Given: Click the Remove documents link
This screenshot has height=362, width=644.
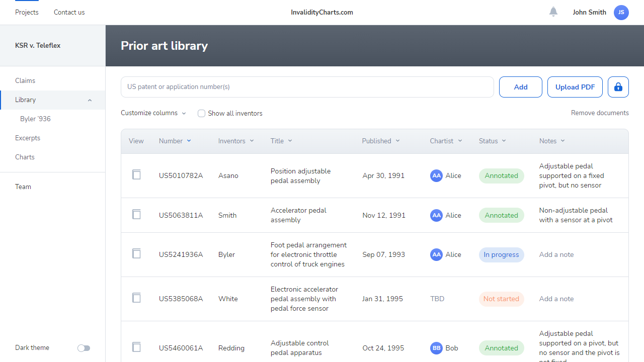Looking at the screenshot, I should click(600, 113).
